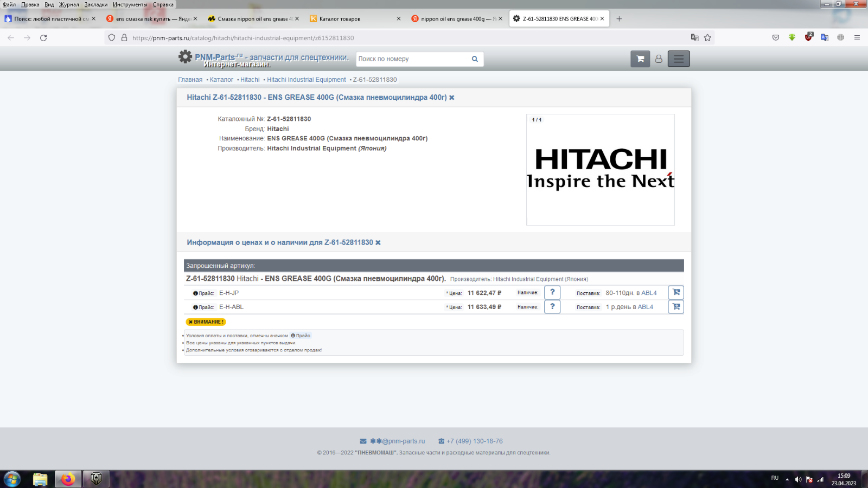Open the user account icon
Screen dimensions: 868x488
[659, 59]
